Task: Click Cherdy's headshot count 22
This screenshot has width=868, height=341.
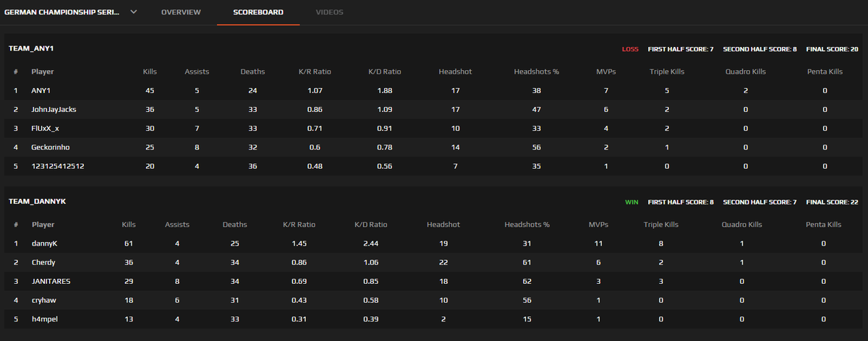Action: tap(445, 263)
